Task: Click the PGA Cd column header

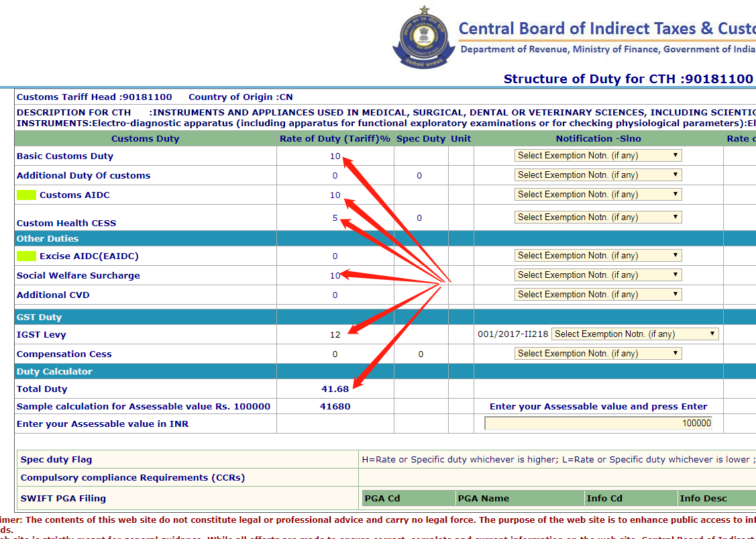Action: [382, 499]
